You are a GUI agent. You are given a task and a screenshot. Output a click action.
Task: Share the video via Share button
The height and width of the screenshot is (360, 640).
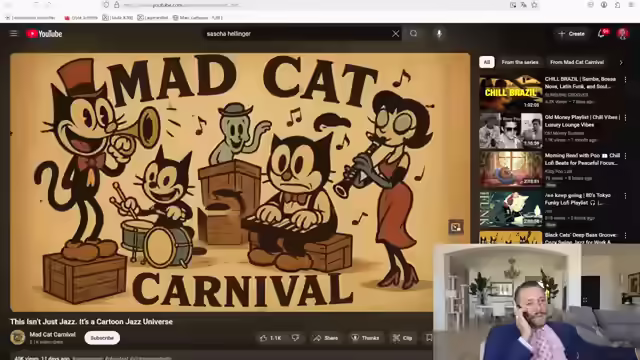326,338
